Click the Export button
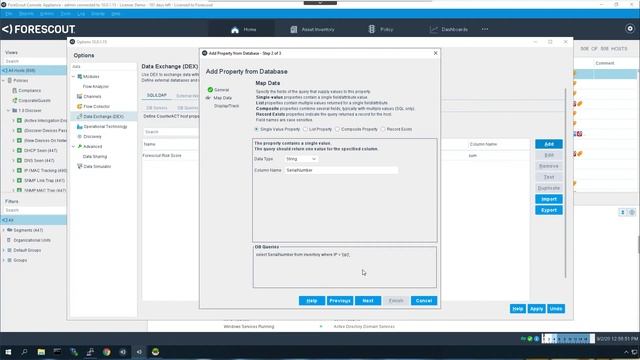The image size is (640, 360). (549, 210)
